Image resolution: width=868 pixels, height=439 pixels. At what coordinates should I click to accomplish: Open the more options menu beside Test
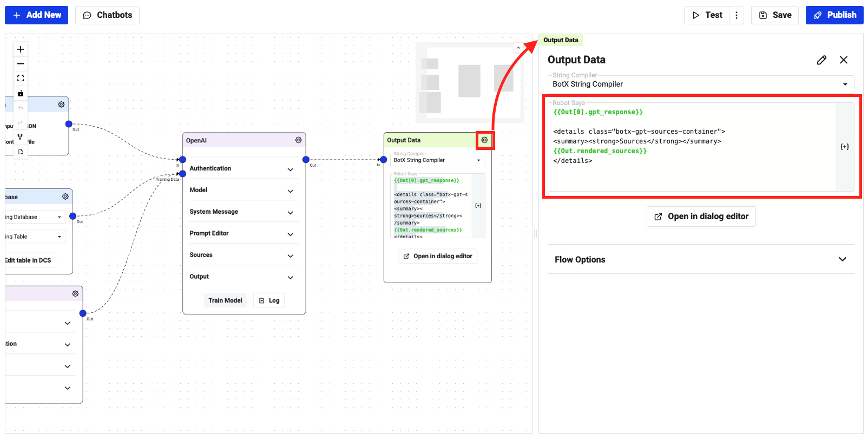[x=736, y=15]
